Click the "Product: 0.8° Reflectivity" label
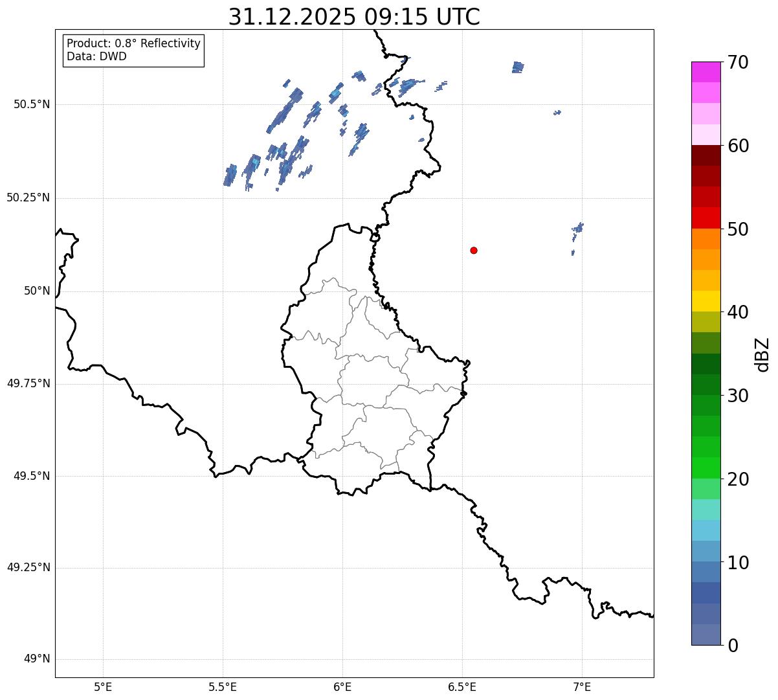This screenshot has width=778, height=700. click(x=134, y=43)
